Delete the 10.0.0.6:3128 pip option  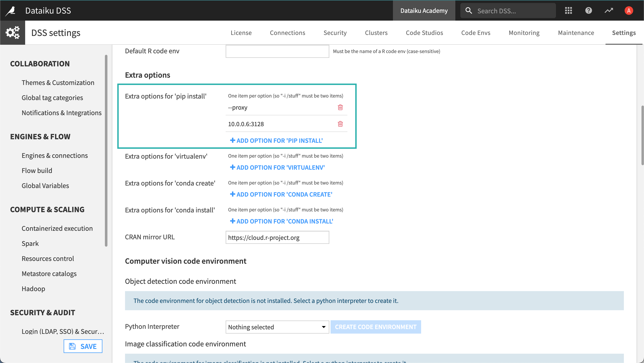pyautogui.click(x=340, y=124)
